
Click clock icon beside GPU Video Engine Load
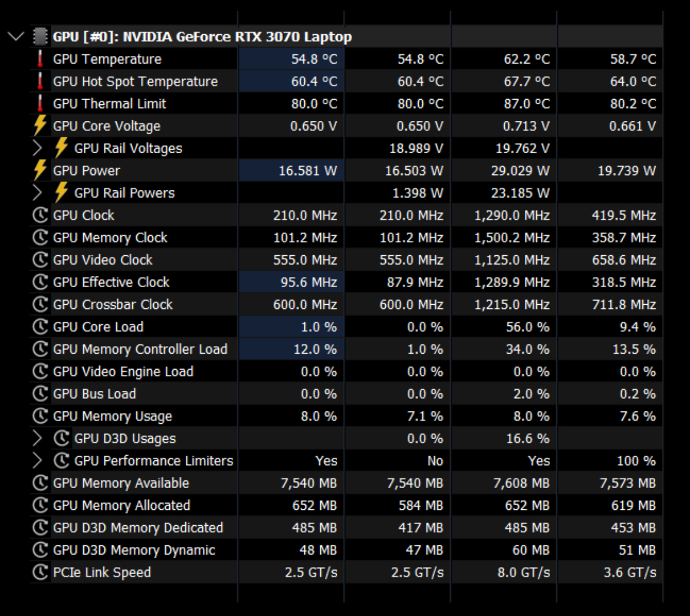[x=40, y=371]
